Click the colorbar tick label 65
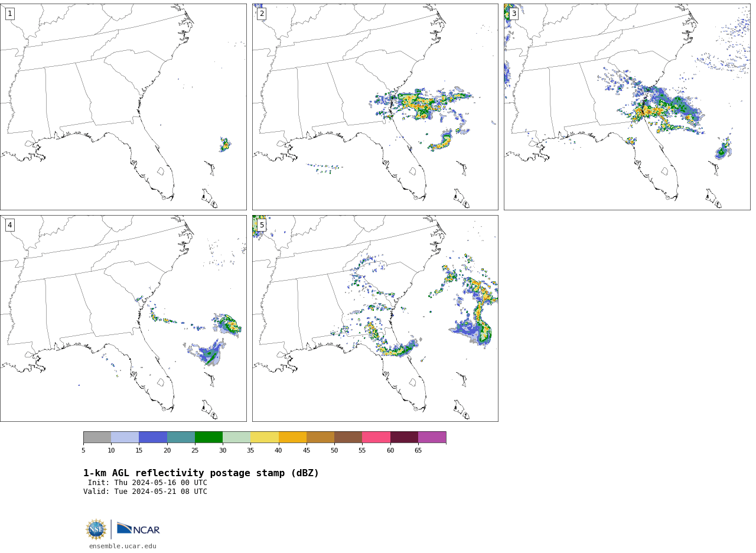 coord(418,450)
